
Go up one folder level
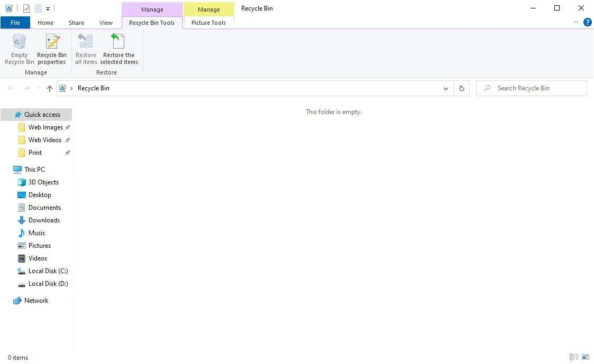coord(49,88)
